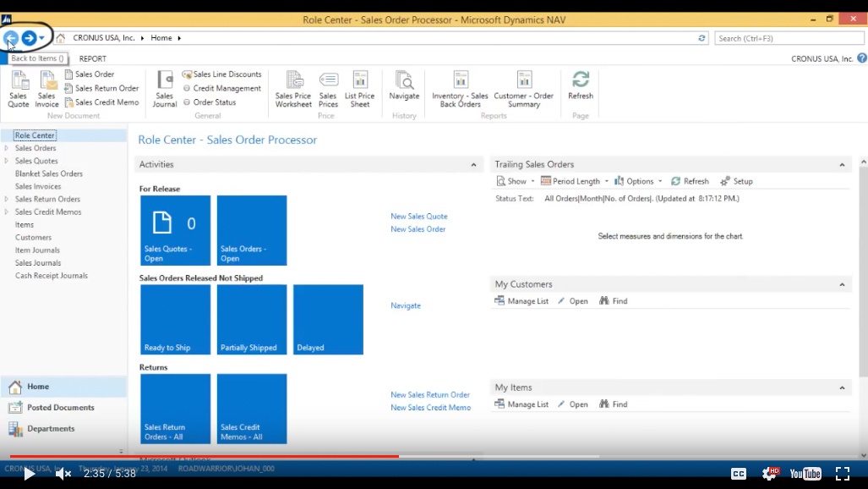Open the Ready to Ship tile
The image size is (868, 489).
[176, 319]
